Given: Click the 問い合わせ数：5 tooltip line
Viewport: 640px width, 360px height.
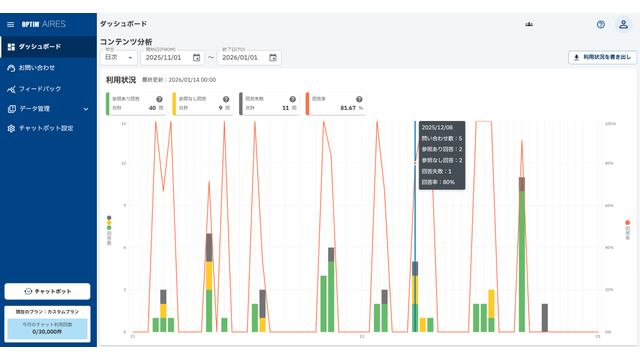Looking at the screenshot, I should point(442,139).
